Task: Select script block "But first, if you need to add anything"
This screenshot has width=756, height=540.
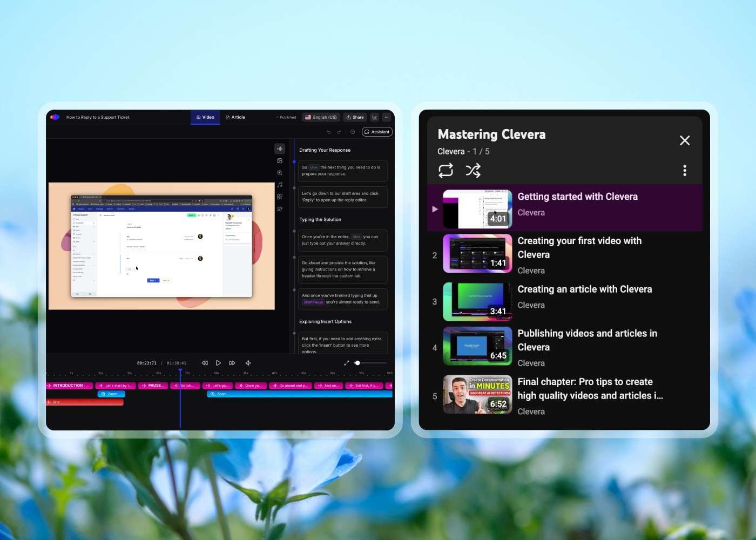Action: (x=343, y=343)
